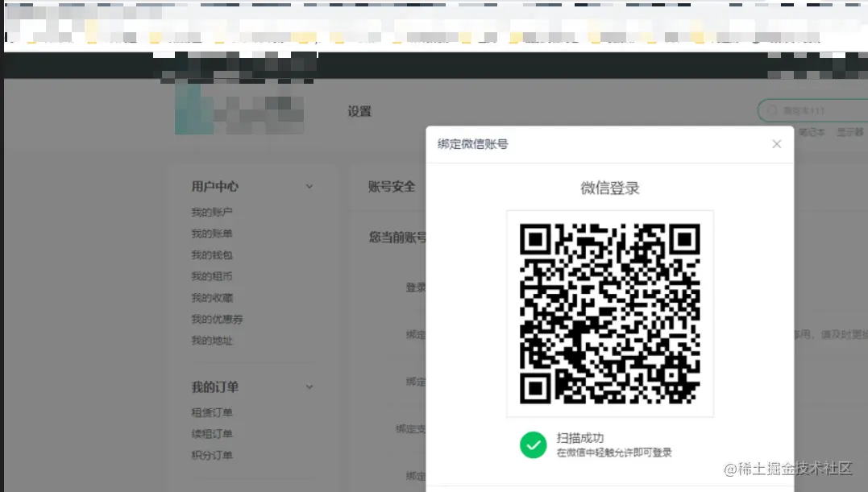
Task: Open 我的收藏 in sidebar
Action: click(x=212, y=298)
